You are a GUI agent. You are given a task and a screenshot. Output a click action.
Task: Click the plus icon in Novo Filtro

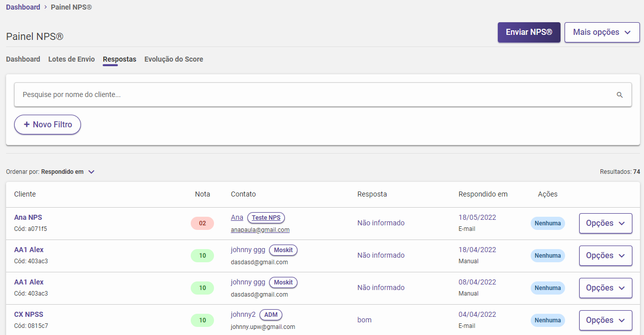click(27, 124)
